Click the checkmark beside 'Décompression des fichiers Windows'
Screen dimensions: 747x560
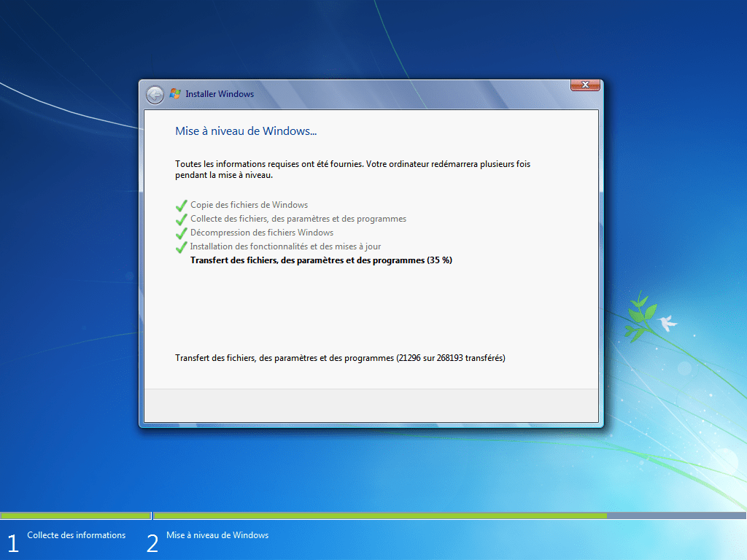[181, 233]
